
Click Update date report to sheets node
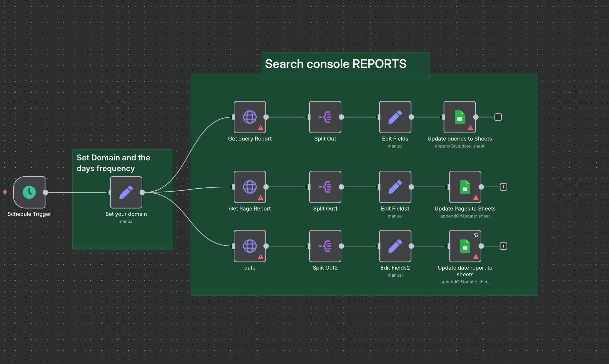pos(465,246)
